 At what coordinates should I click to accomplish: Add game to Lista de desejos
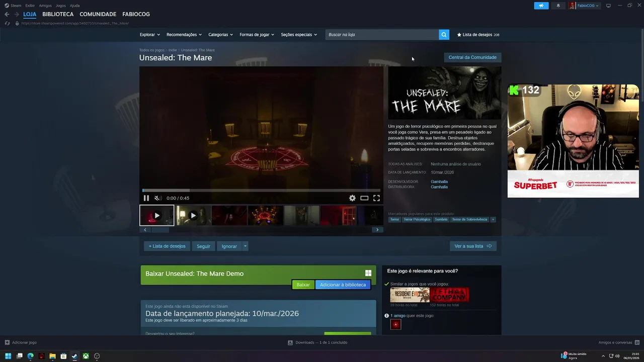(x=167, y=246)
